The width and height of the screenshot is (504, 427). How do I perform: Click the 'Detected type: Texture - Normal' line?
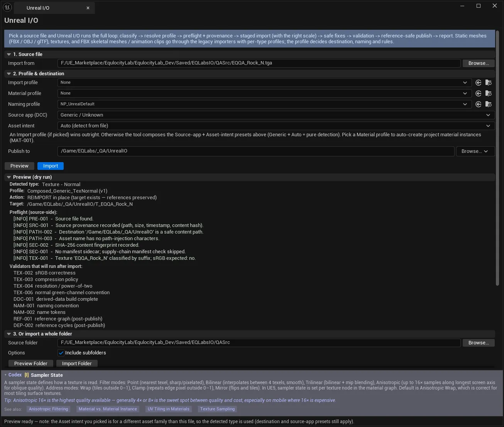(x=45, y=185)
